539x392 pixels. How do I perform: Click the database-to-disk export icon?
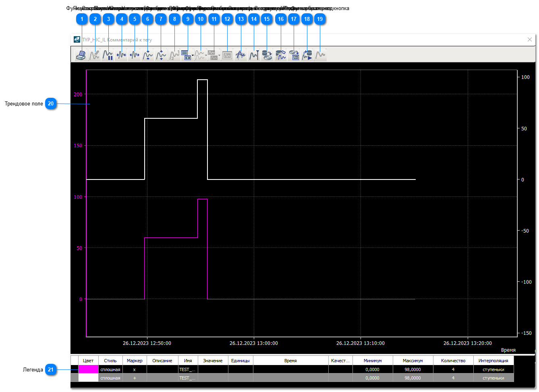click(267, 55)
